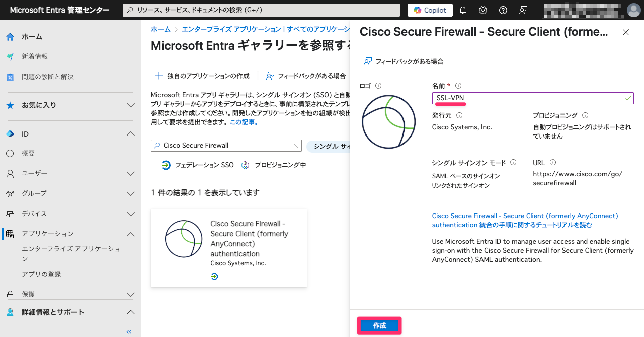This screenshot has width=644, height=337.
Task: Expand the お気に入り section
Action: [x=130, y=105]
